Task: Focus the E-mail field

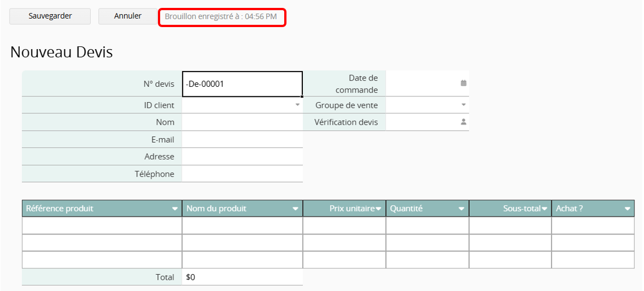Action: [x=242, y=139]
